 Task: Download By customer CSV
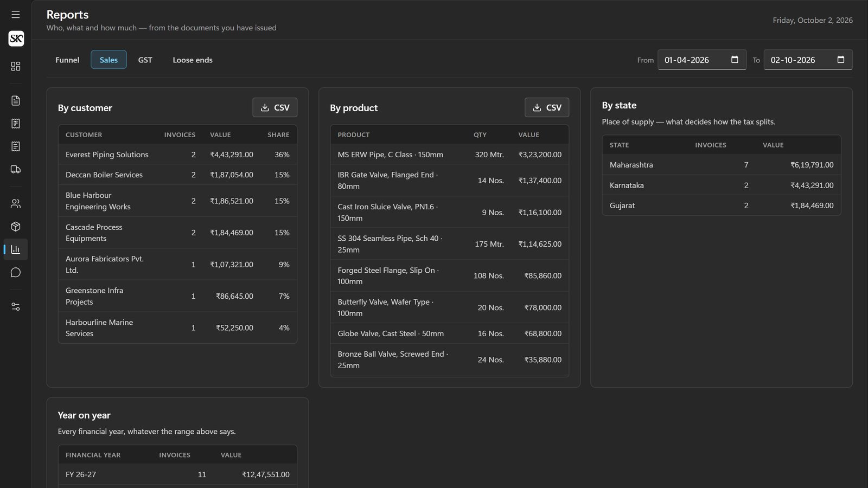275,107
